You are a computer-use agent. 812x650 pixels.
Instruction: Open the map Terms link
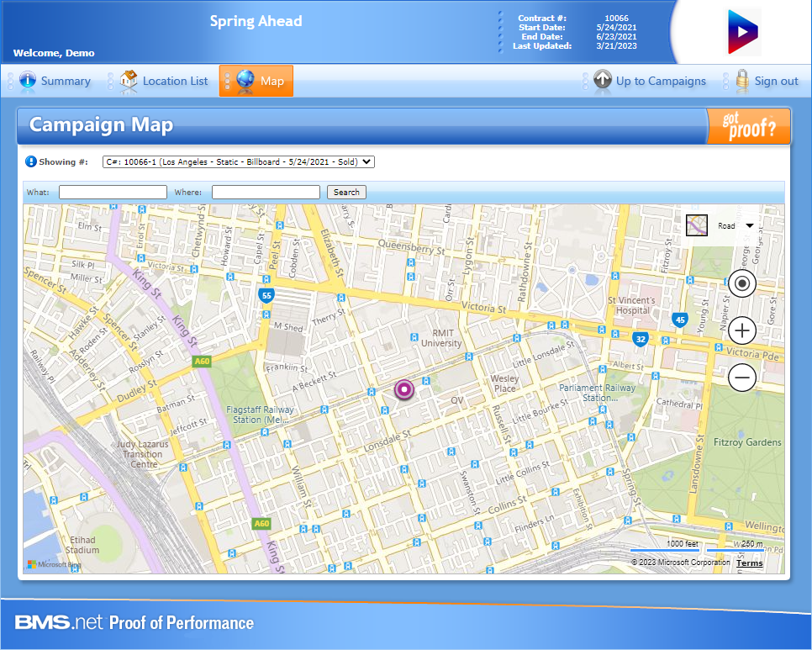(749, 563)
